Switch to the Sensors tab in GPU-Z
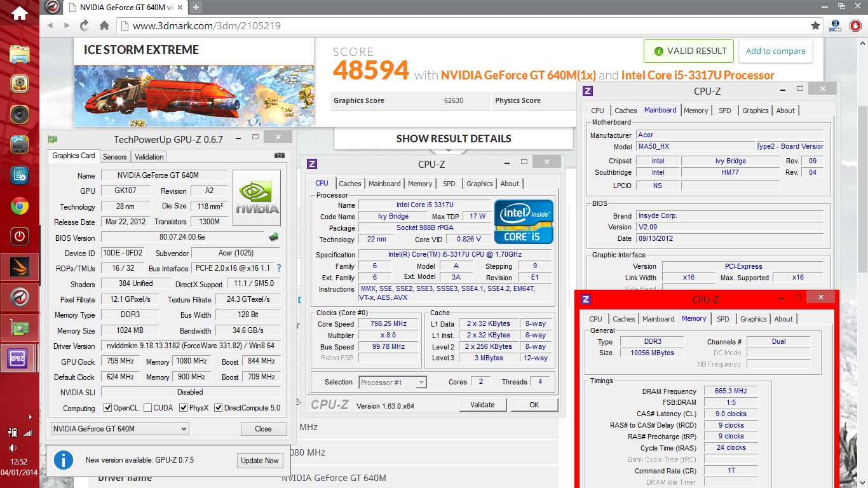Image resolution: width=868 pixels, height=488 pixels. click(114, 156)
